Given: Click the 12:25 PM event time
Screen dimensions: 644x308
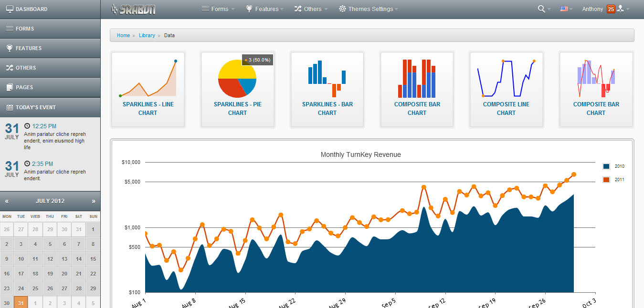Looking at the screenshot, I should (44, 126).
